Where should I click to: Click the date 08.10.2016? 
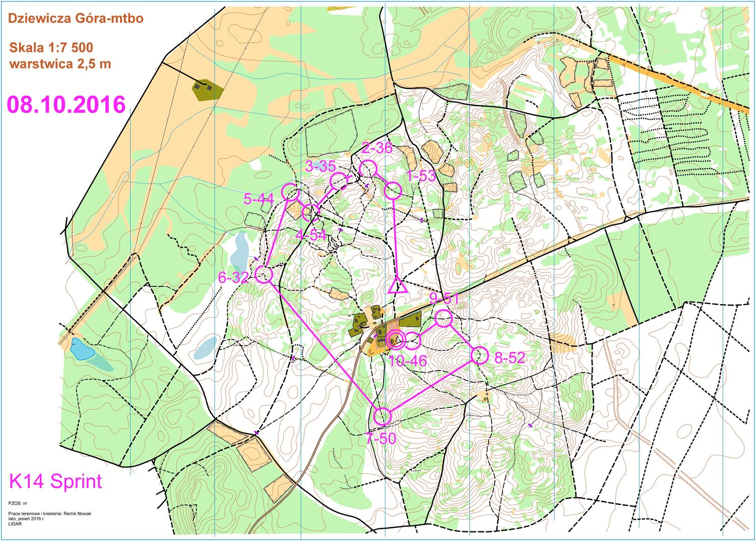point(66,104)
